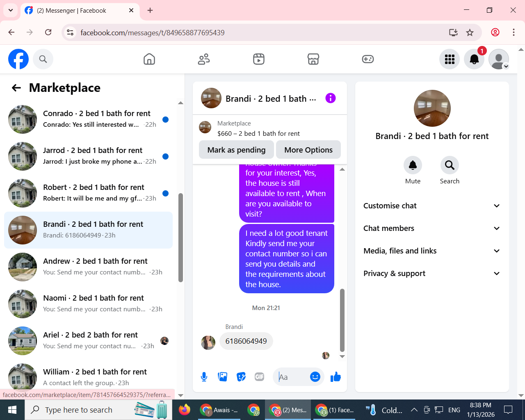Image resolution: width=525 pixels, height=420 pixels.
Task: Click chat scroll down arrow
Action: 342,356
